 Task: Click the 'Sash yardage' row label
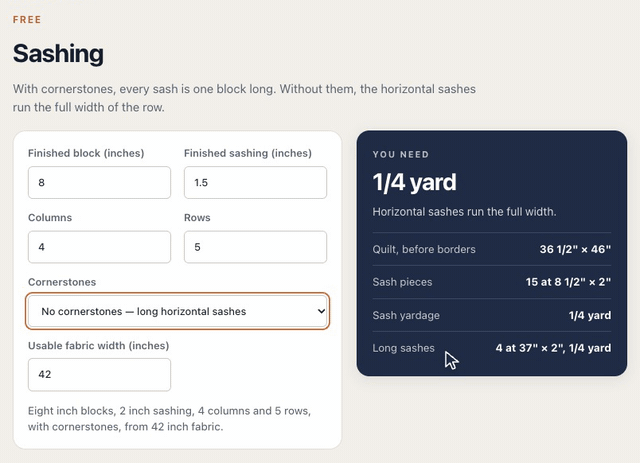(x=406, y=315)
